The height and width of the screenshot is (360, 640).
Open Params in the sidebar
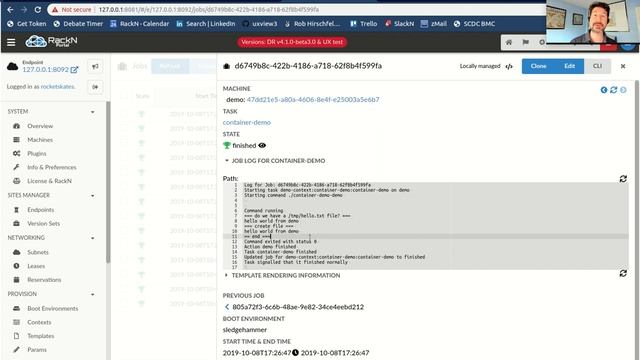pos(37,350)
